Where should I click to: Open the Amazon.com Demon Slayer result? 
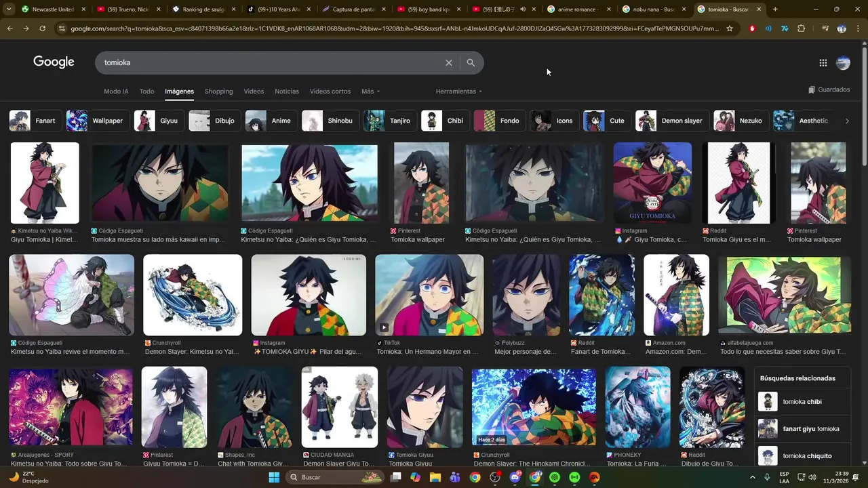[676, 295]
